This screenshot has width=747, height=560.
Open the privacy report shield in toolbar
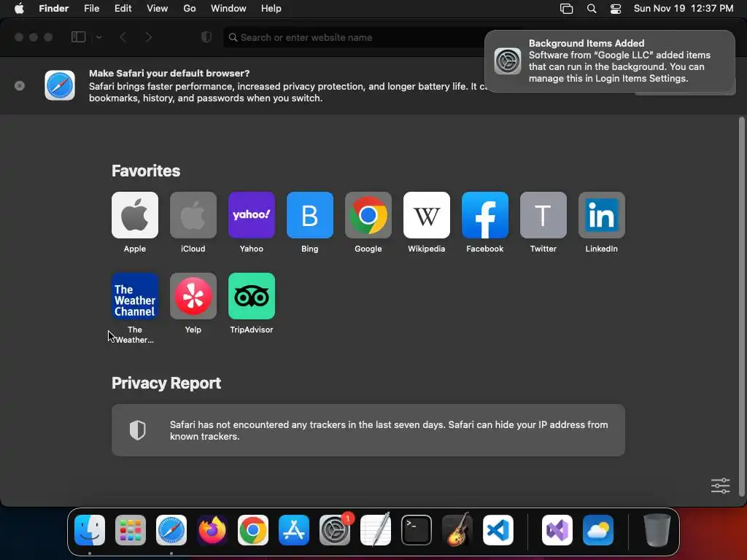click(x=206, y=37)
